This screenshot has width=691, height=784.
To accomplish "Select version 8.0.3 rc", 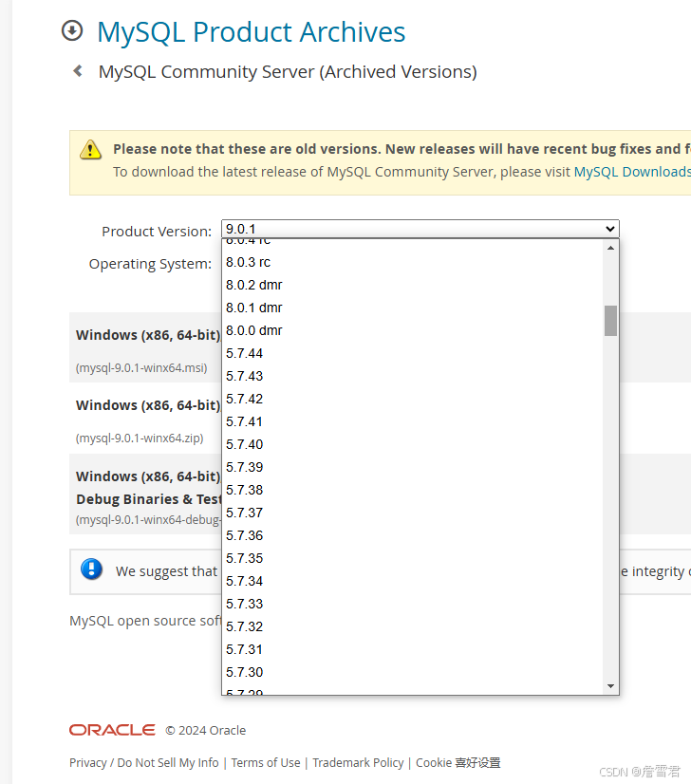I will [413, 262].
